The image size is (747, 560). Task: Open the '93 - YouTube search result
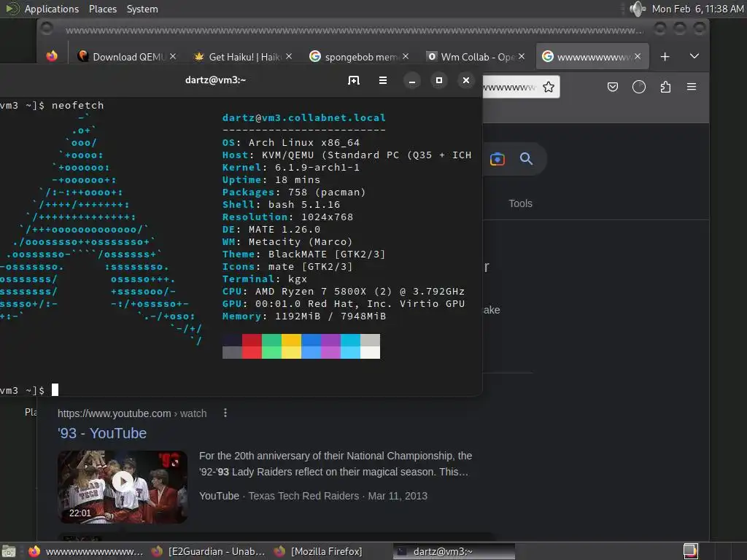coord(102,433)
